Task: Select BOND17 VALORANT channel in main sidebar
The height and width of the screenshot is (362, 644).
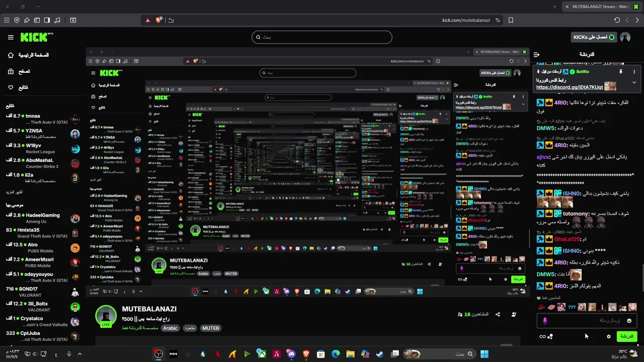Action: pyautogui.click(x=43, y=292)
